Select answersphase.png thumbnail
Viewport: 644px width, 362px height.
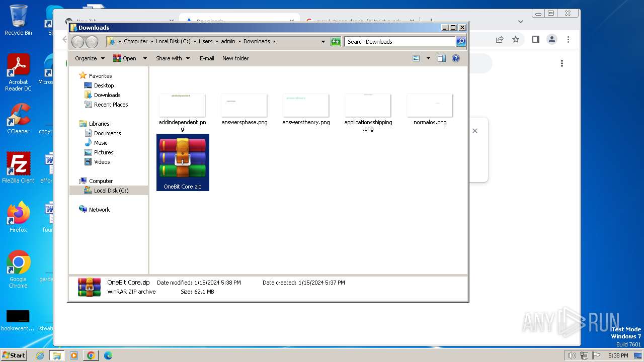coord(244,109)
